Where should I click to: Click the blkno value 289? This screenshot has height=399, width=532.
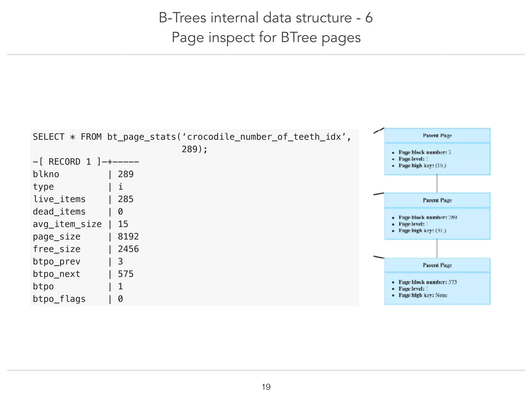[x=125, y=174]
